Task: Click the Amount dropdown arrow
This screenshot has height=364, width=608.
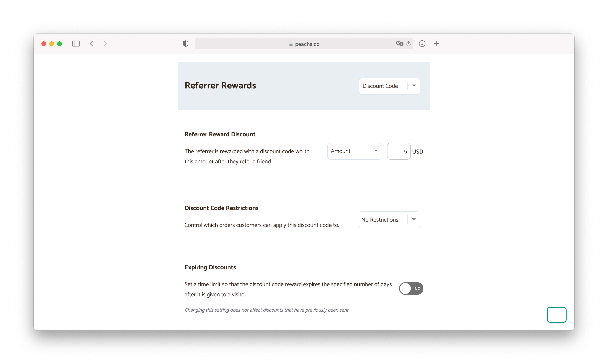Action: click(376, 151)
